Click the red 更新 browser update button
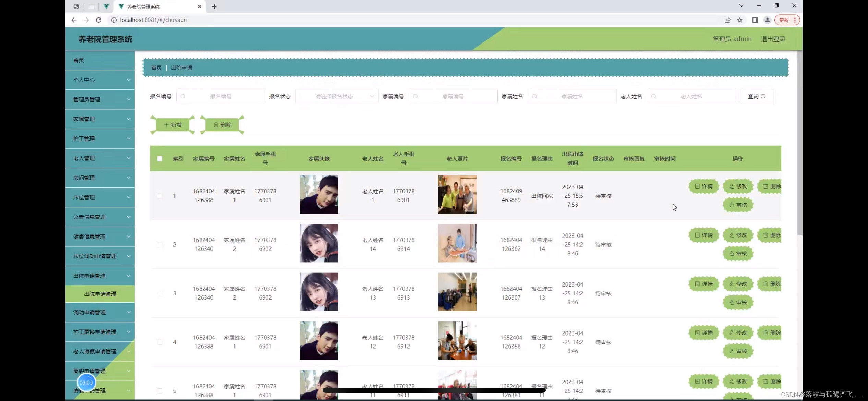Image resolution: width=868 pixels, height=401 pixels. pyautogui.click(x=787, y=20)
